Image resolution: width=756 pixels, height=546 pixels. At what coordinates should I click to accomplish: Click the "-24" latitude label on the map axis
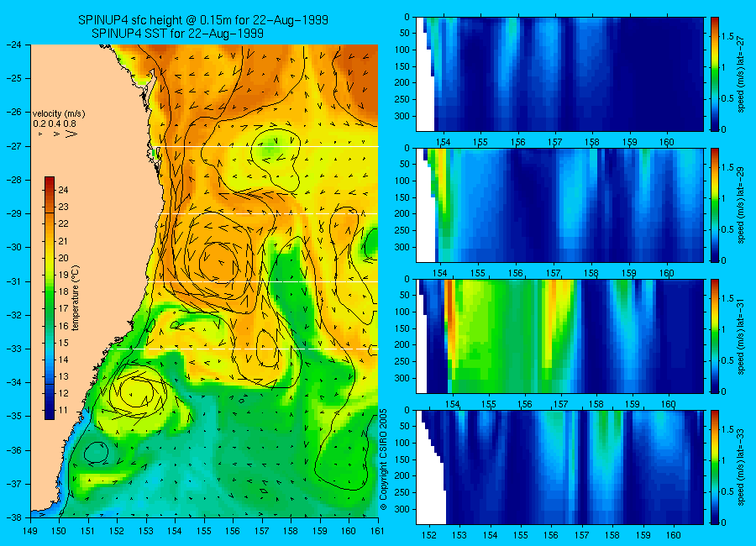pyautogui.click(x=13, y=45)
